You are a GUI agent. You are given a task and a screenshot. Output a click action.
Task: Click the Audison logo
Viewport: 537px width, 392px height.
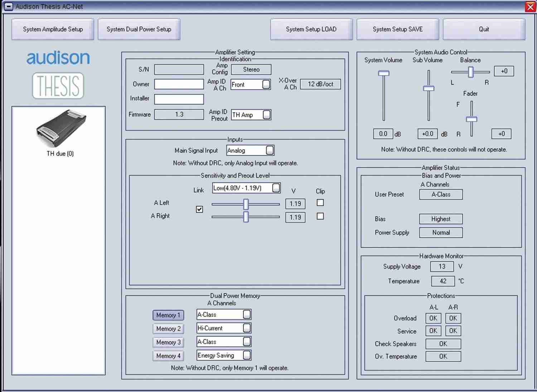tap(58, 58)
